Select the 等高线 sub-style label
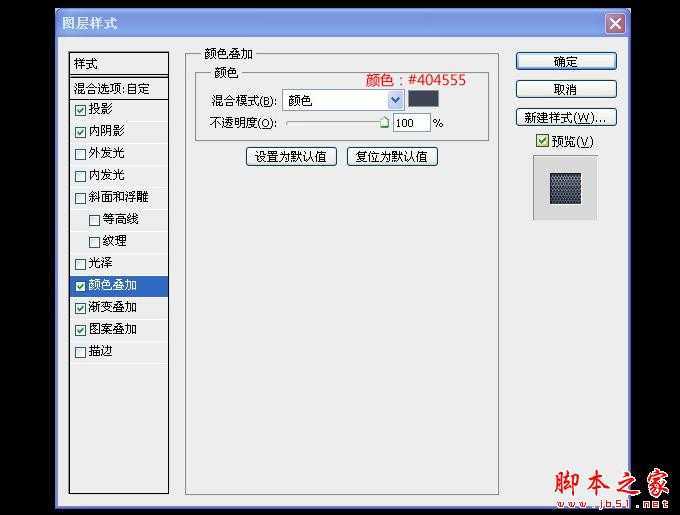 pyautogui.click(x=121, y=219)
